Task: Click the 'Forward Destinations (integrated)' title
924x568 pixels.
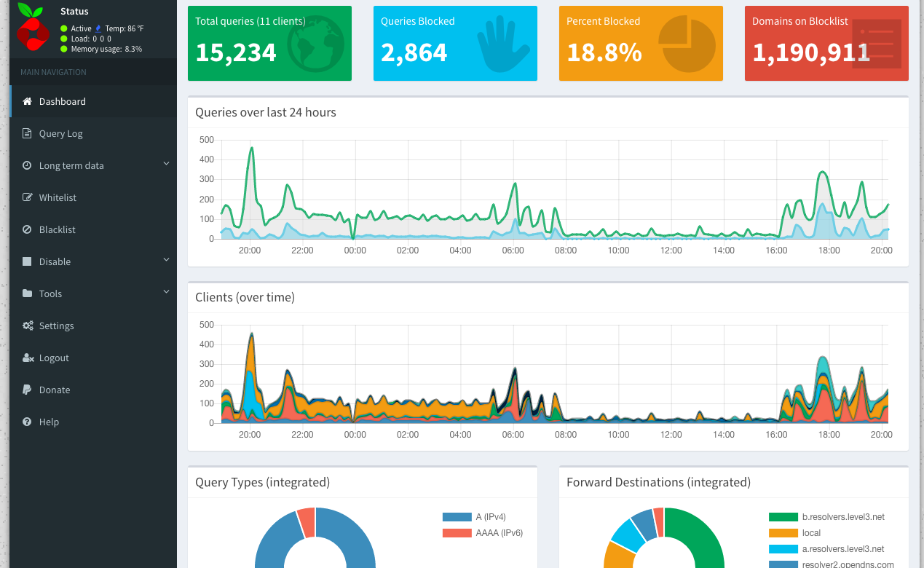Action: (658, 482)
